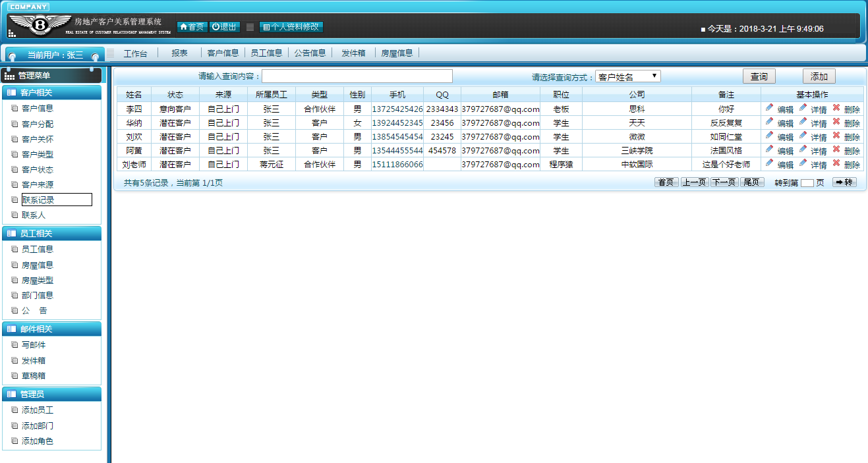Collapse the 员工相关 menu section
Image resolution: width=868 pixels, height=463 pixels.
click(52, 234)
